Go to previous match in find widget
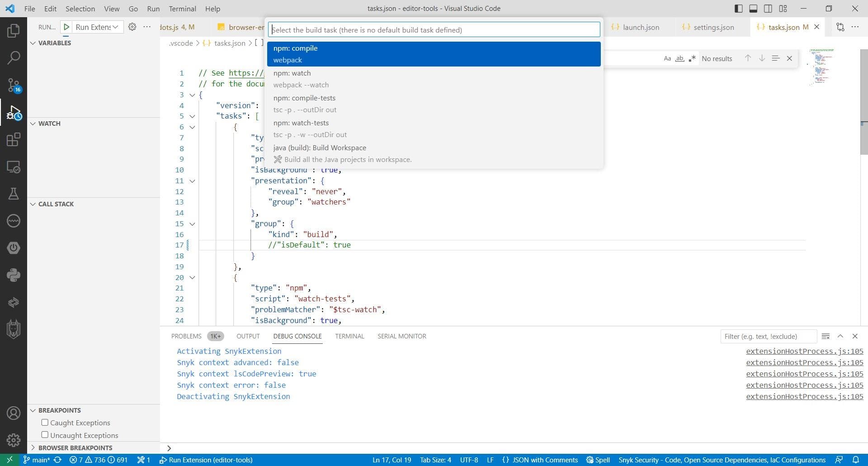Viewport: 868px width, 466px height. tap(748, 58)
